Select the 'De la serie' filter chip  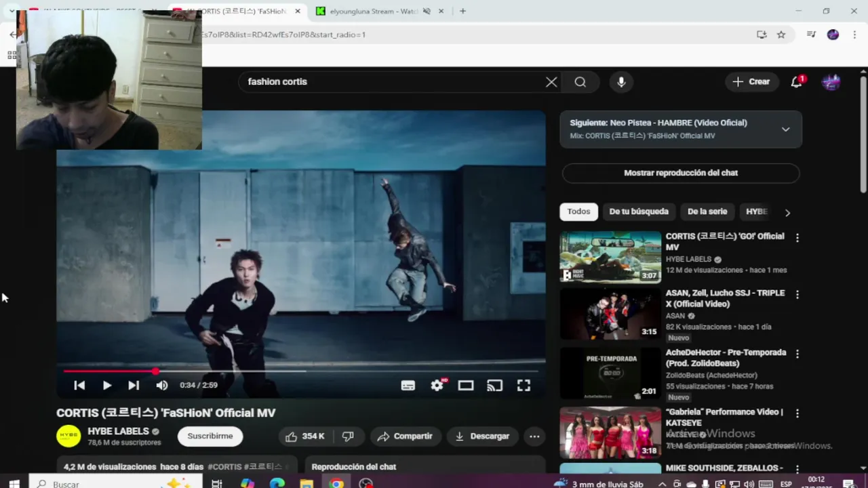(707, 211)
